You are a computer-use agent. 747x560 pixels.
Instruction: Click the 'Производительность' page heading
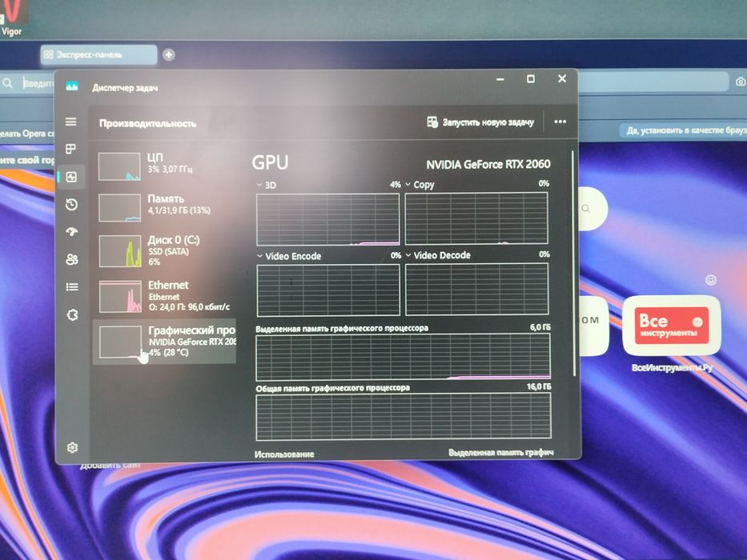[147, 124]
